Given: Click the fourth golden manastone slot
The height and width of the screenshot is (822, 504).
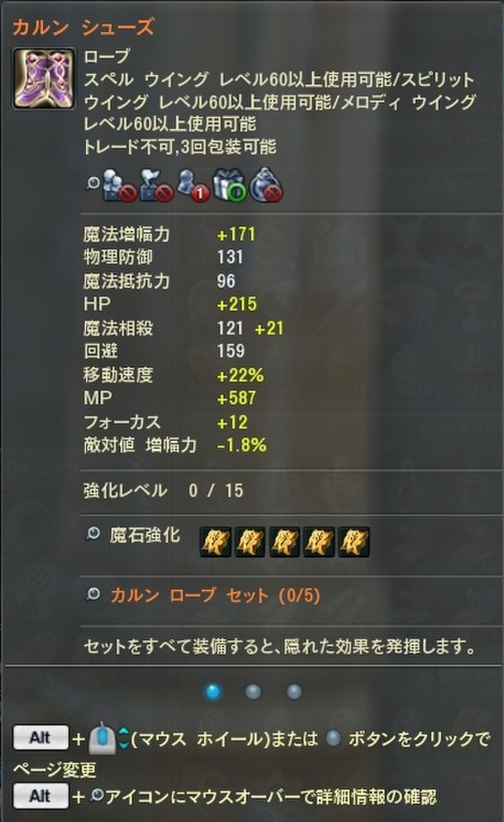Looking at the screenshot, I should tap(320, 543).
